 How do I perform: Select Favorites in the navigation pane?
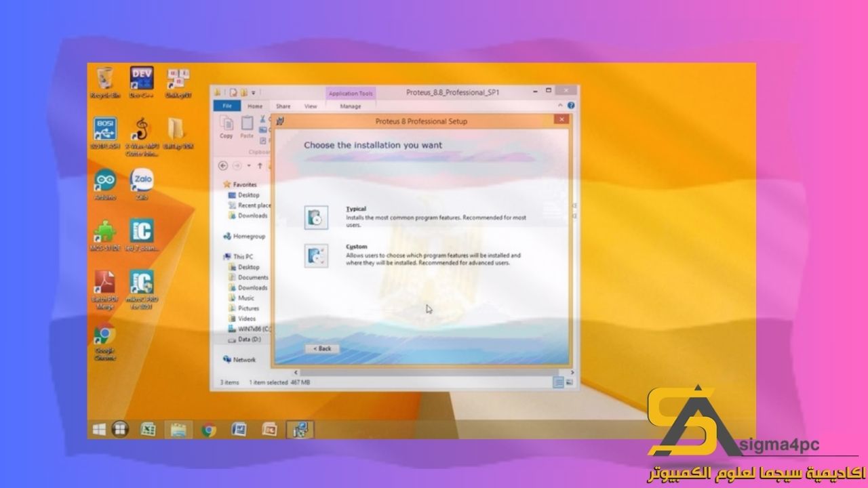click(240, 184)
